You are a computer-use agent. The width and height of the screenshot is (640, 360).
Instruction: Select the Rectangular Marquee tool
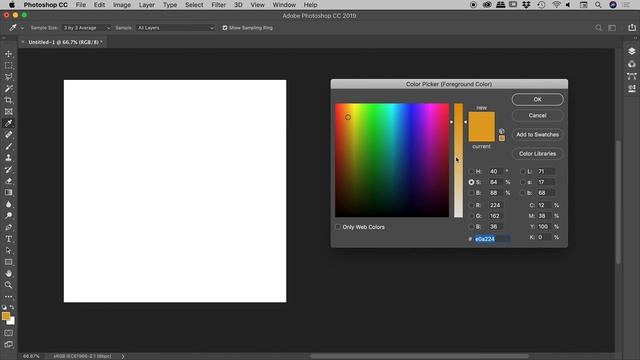(x=9, y=65)
